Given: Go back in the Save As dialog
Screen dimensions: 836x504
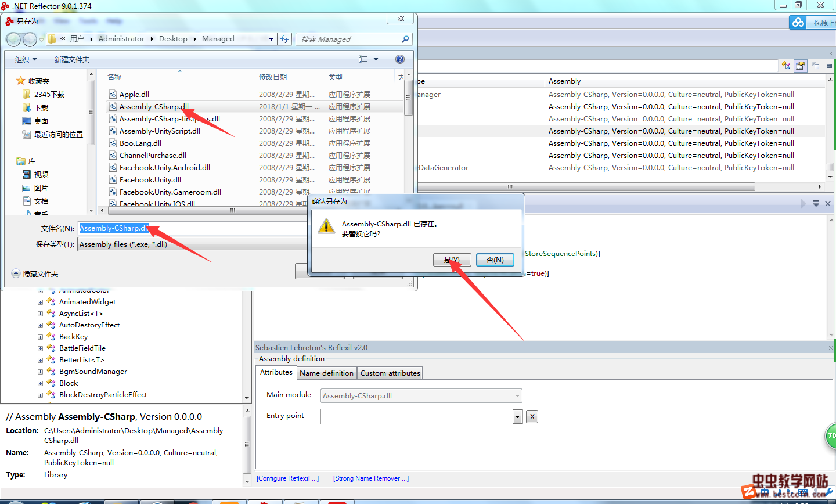Looking at the screenshot, I should (13, 39).
